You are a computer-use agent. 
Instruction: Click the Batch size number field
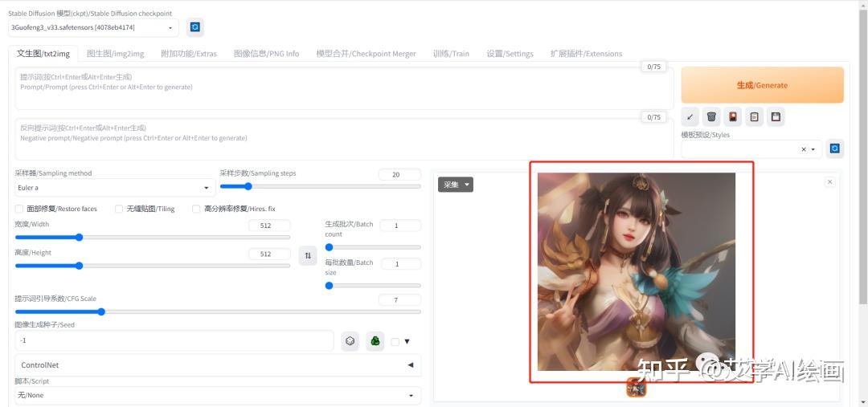400,264
